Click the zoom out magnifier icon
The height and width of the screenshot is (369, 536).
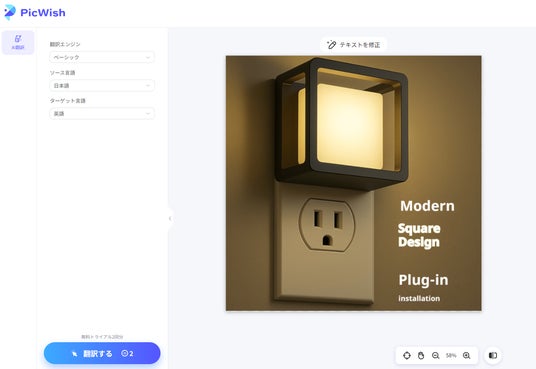436,356
